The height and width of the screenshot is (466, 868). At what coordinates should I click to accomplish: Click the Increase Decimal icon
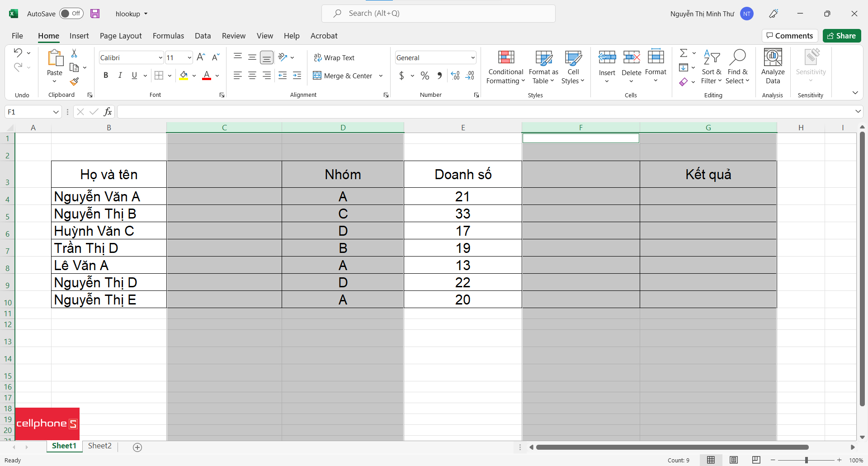click(455, 76)
